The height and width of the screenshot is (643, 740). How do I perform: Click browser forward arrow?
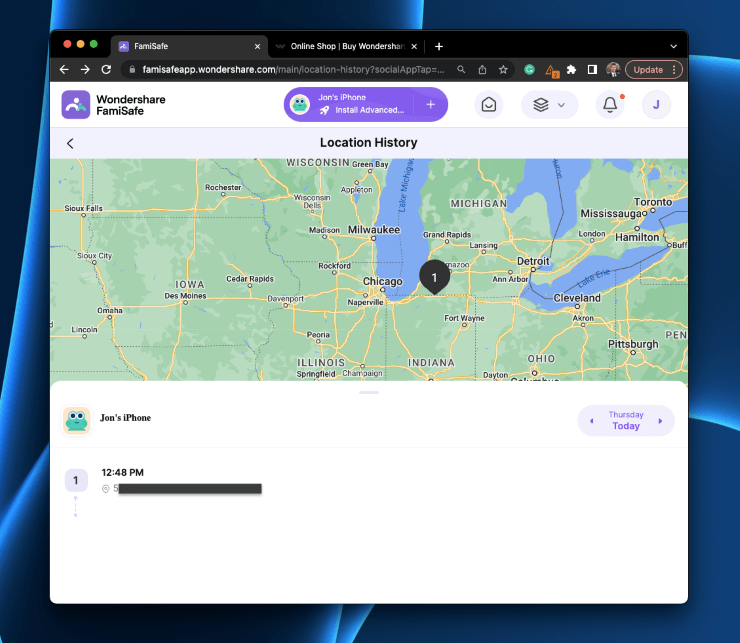coord(85,69)
